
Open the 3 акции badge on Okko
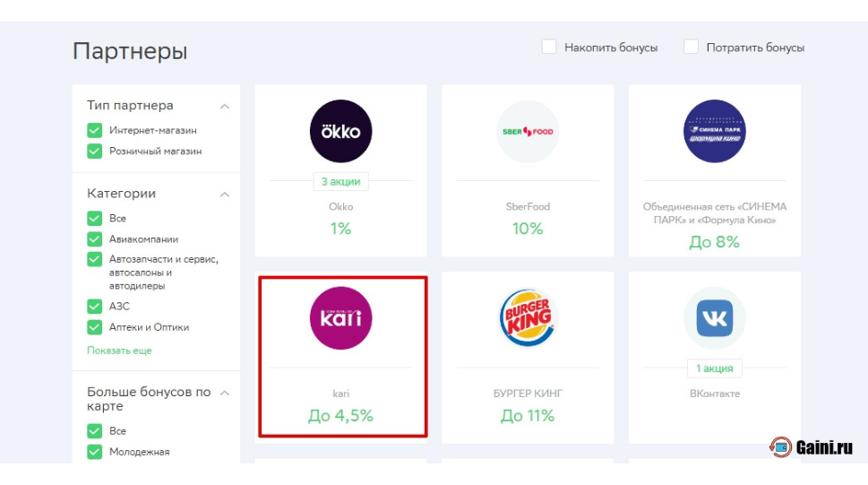tap(340, 181)
